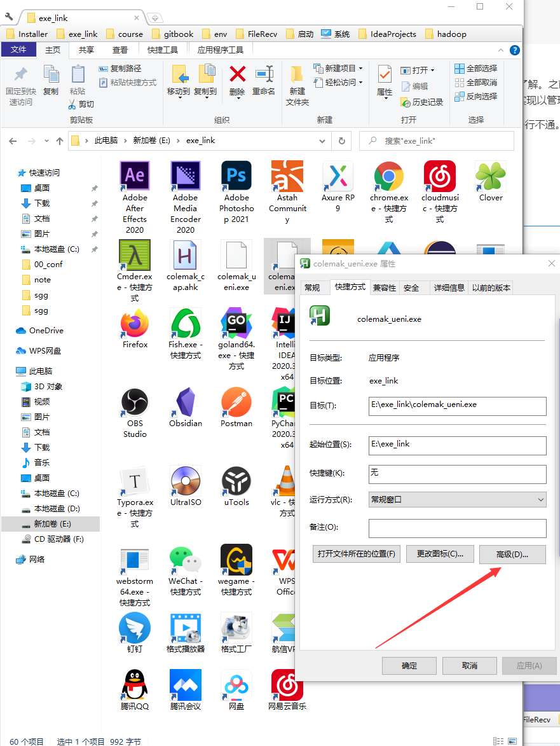Open the 文件 menu tab
Viewport: 560px width, 746px height.
click(18, 50)
